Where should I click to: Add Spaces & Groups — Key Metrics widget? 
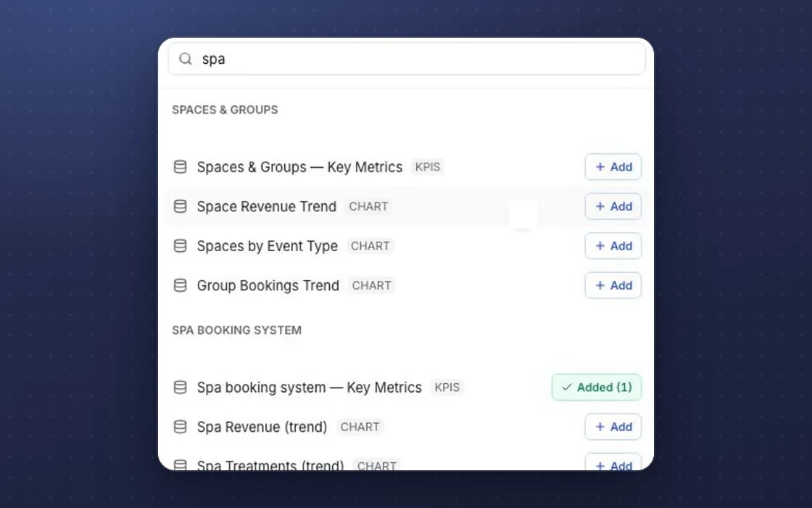pyautogui.click(x=613, y=167)
